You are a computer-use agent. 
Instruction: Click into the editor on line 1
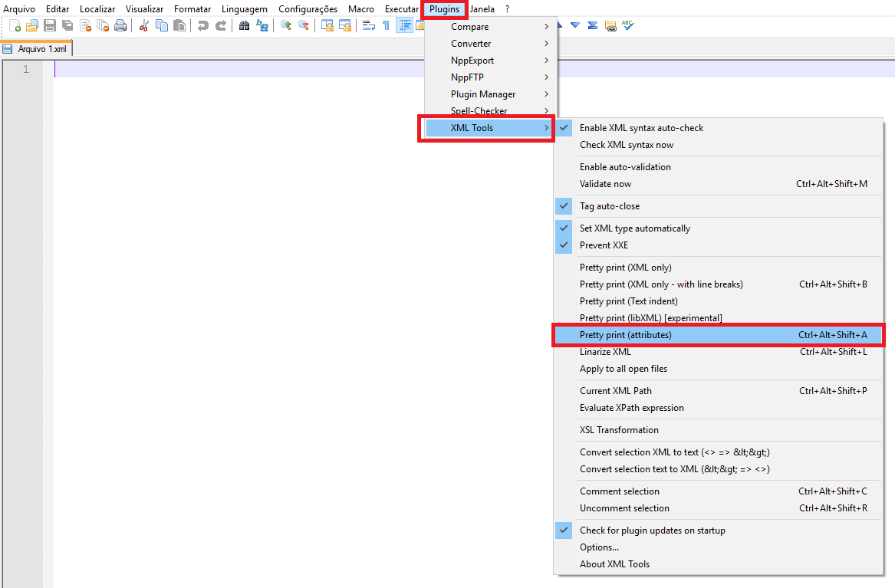pos(474,69)
